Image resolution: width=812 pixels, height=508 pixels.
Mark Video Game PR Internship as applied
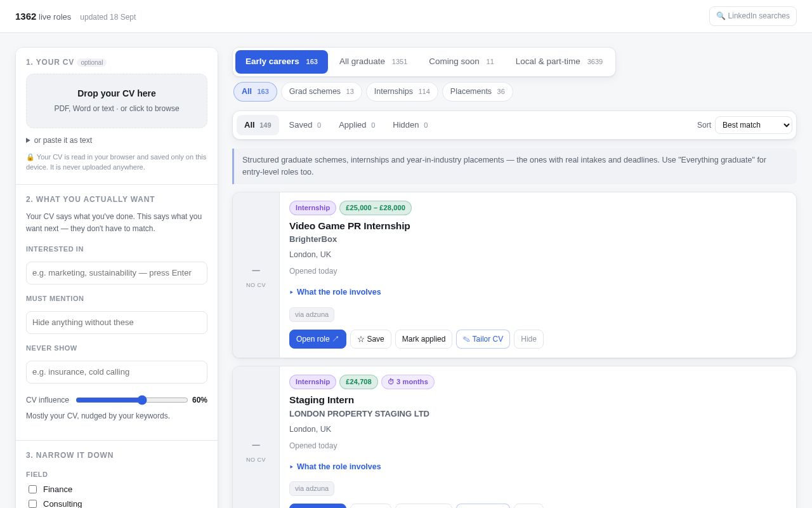(x=424, y=339)
